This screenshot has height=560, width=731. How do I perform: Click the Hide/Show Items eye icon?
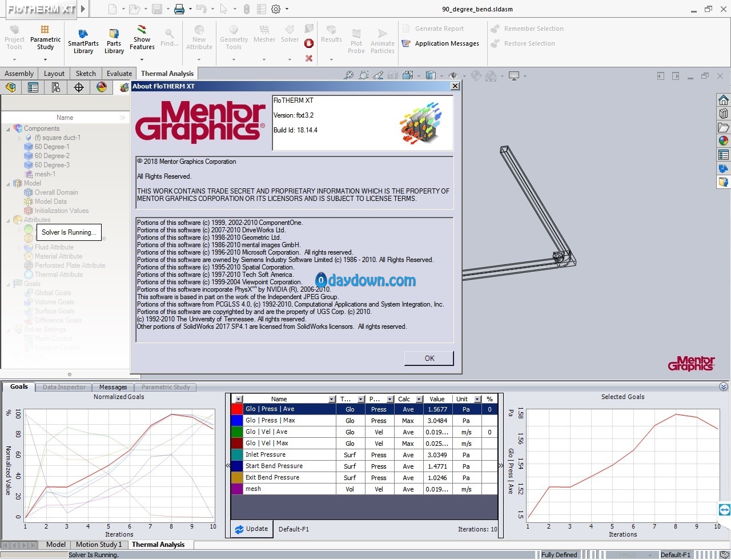point(453,75)
